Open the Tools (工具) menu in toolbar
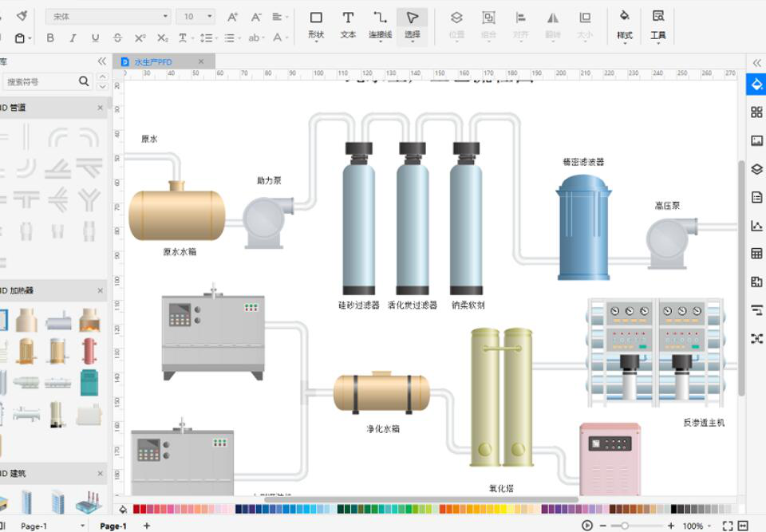 pos(658,25)
